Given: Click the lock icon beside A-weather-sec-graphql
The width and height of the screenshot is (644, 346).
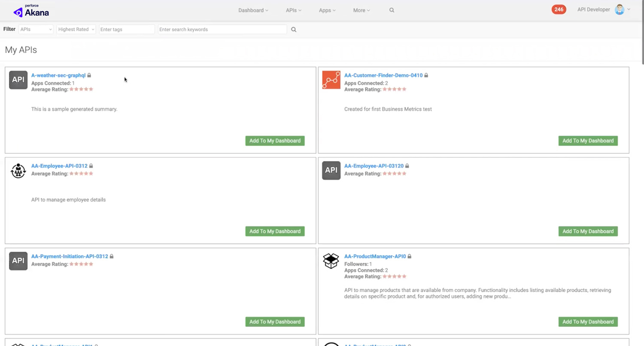Looking at the screenshot, I should tap(89, 75).
